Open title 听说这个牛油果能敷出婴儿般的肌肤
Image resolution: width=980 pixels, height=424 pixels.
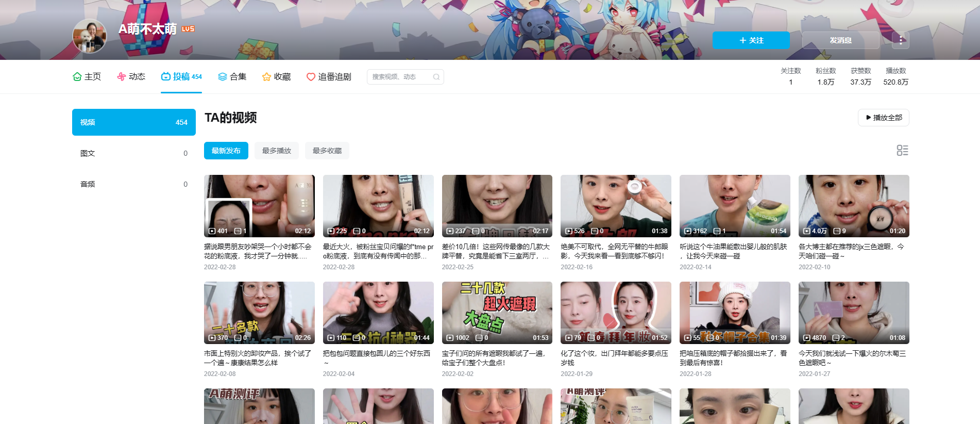click(734, 251)
